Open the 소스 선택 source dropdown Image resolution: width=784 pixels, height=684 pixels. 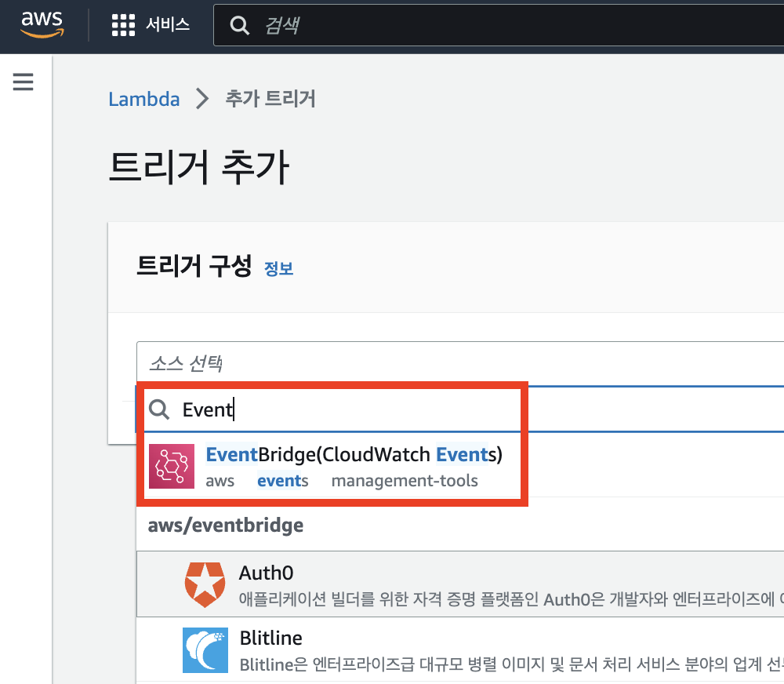[x=460, y=363]
